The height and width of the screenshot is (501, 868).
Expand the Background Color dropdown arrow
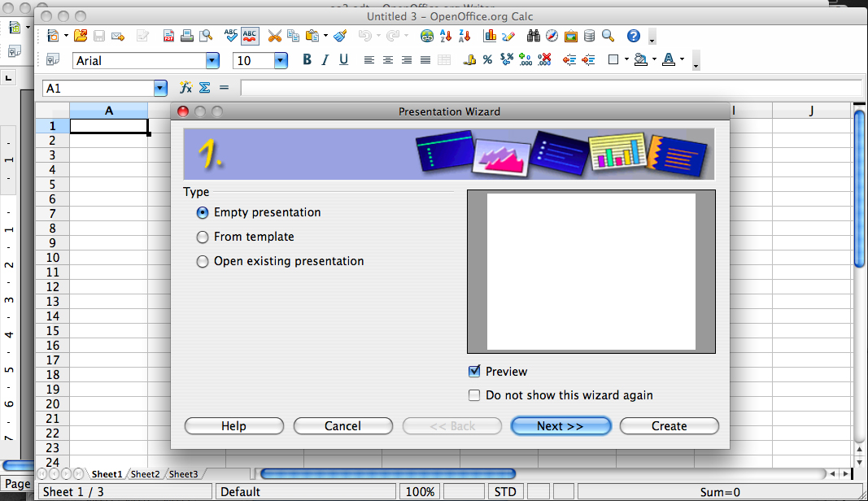(654, 60)
